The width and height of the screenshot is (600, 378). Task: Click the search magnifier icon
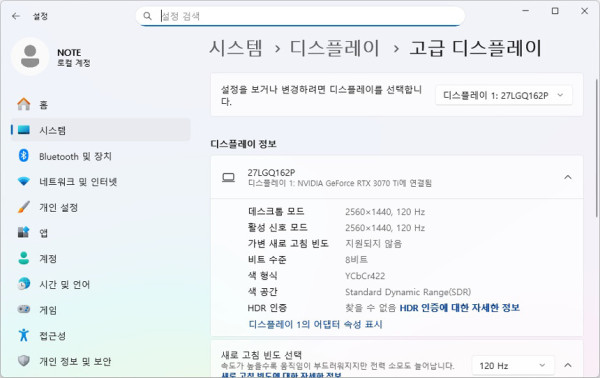point(147,16)
